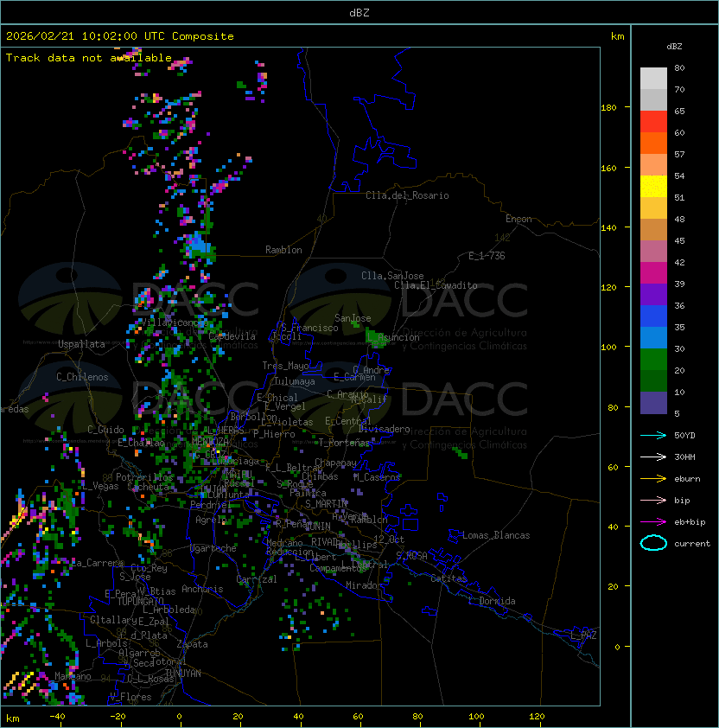Click the 'Tulumaya' place label
The height and width of the screenshot is (728, 719).
tap(295, 381)
